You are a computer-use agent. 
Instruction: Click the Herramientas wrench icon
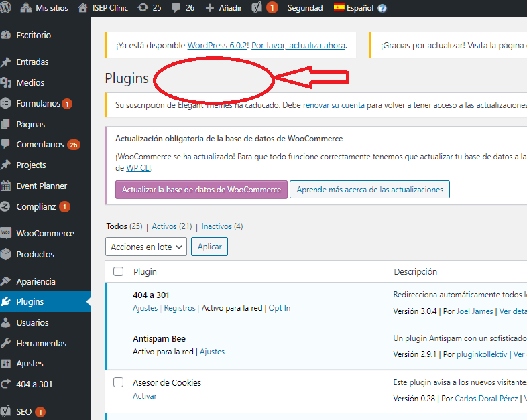(6, 343)
